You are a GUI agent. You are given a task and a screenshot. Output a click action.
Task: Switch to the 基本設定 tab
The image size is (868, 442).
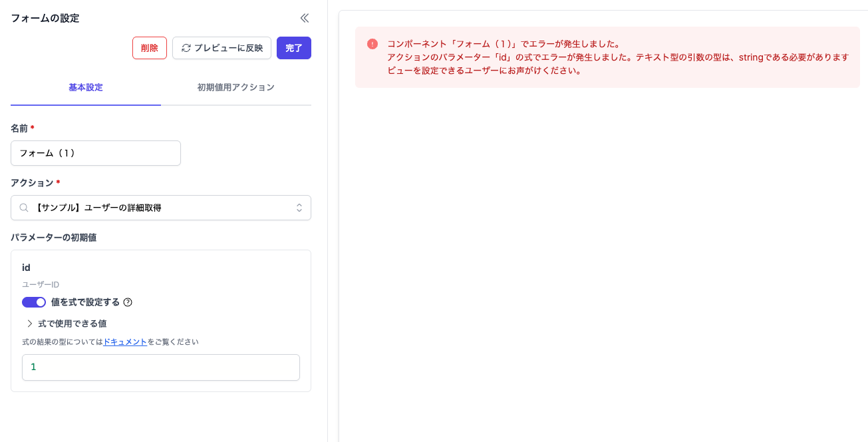tap(86, 87)
